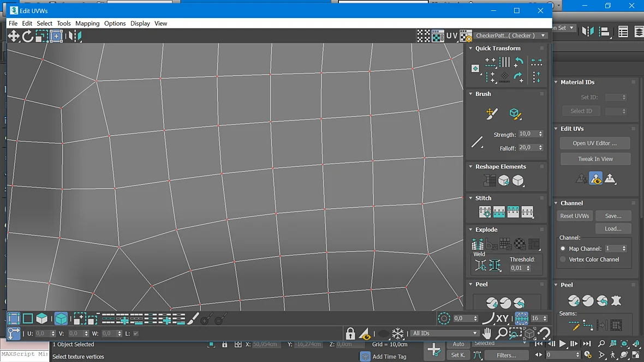Activate the Freeform mode tool
Image resolution: width=644 pixels, height=362 pixels.
coord(56,36)
